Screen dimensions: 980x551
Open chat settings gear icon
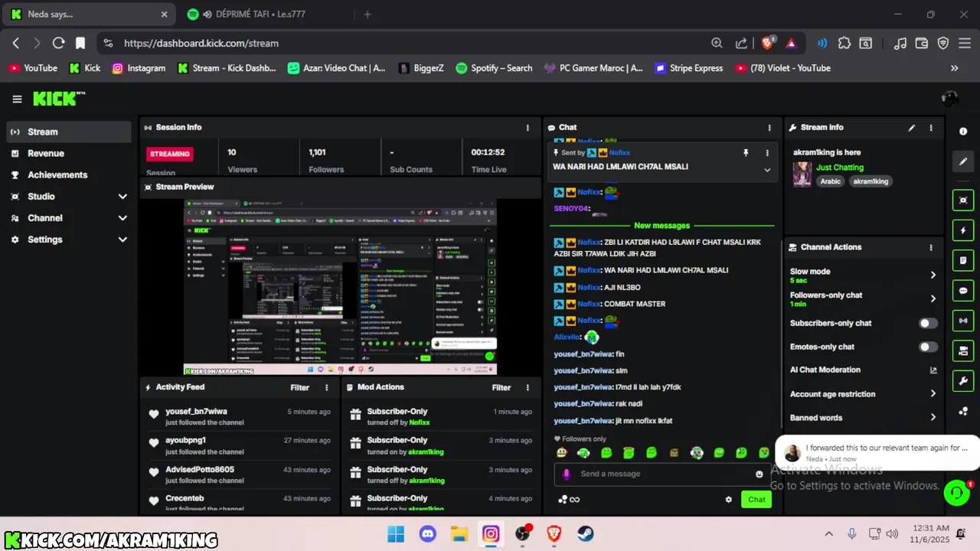[x=729, y=500]
